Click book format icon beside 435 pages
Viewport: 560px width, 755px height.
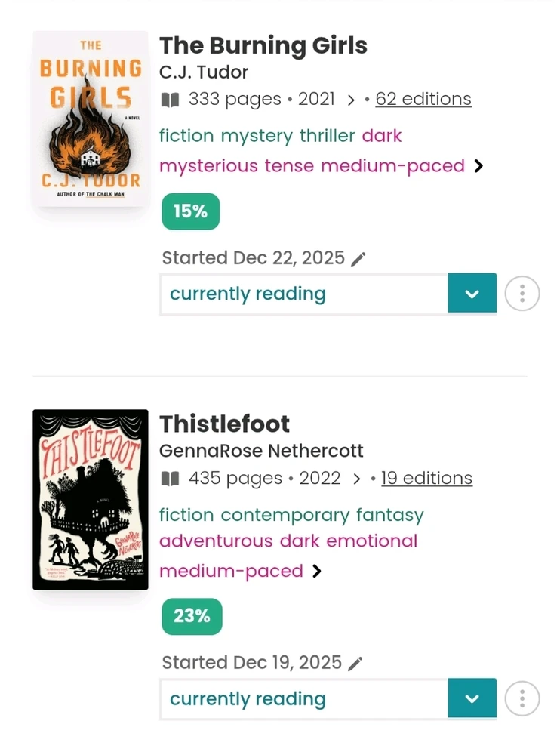click(x=171, y=479)
